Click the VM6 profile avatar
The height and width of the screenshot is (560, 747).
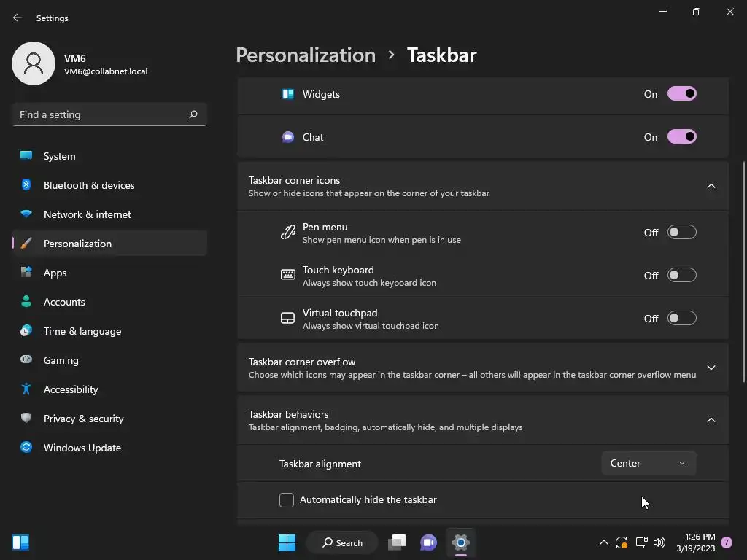[34, 63]
